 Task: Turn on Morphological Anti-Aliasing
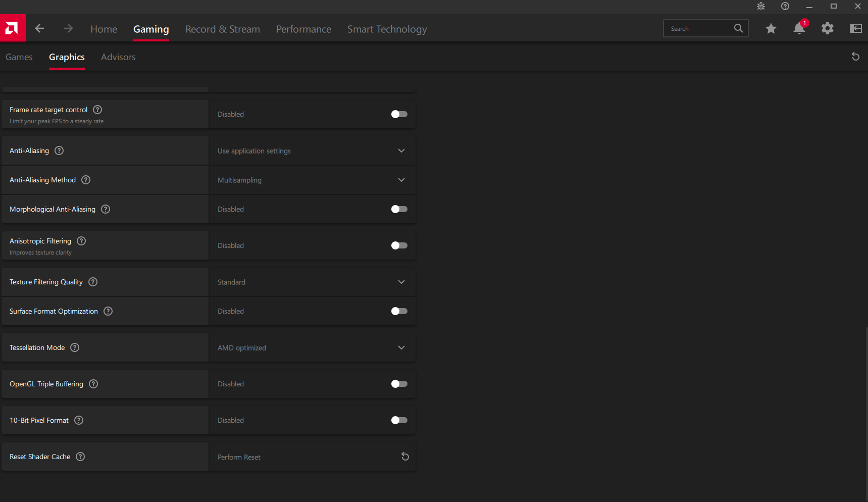(399, 209)
